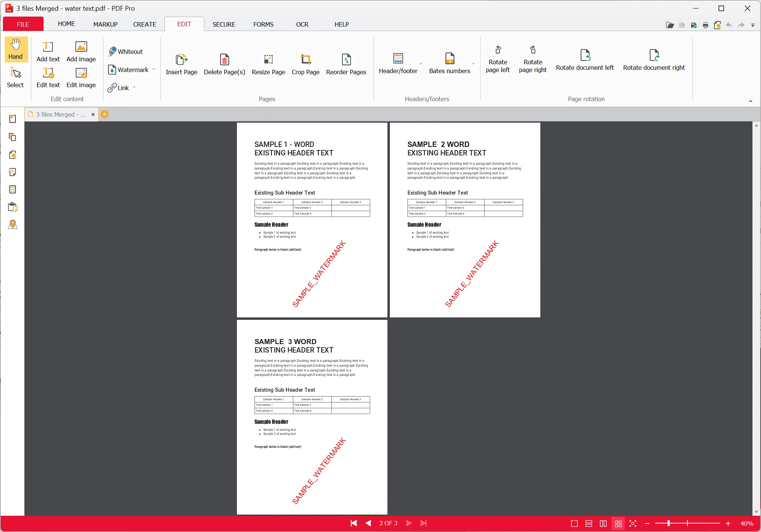Click the Add text tool
Viewport: 761px width, 532px height.
pos(48,51)
